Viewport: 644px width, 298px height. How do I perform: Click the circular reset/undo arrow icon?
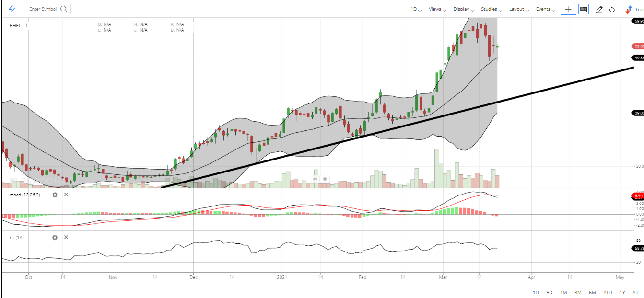click(x=612, y=10)
